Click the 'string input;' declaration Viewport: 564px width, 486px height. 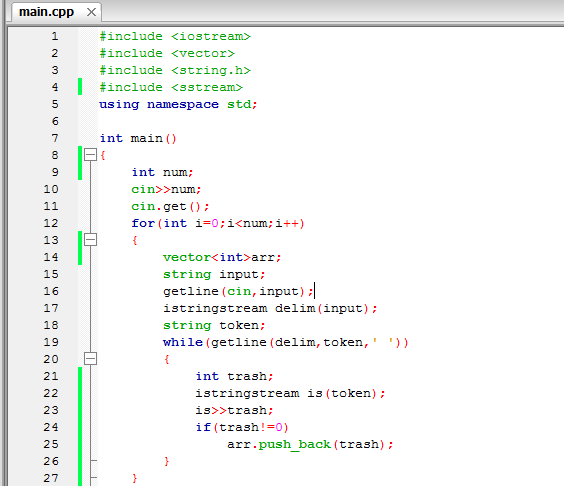tap(214, 274)
